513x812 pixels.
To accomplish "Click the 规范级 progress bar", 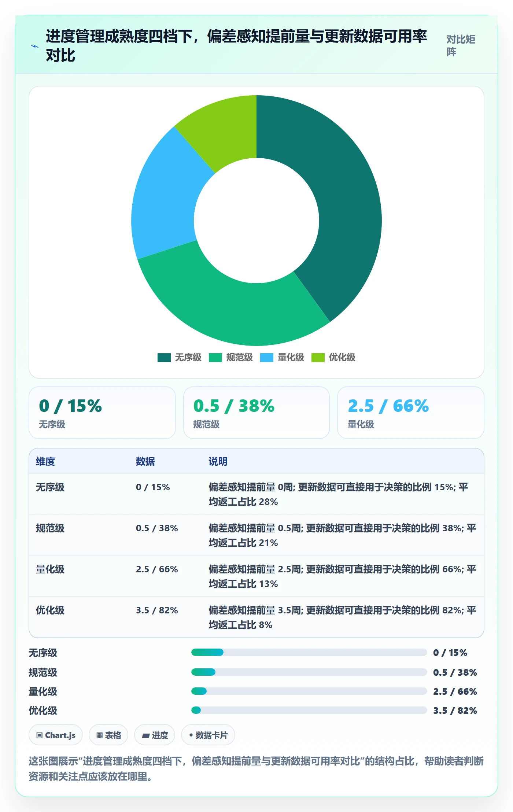I will (309, 672).
